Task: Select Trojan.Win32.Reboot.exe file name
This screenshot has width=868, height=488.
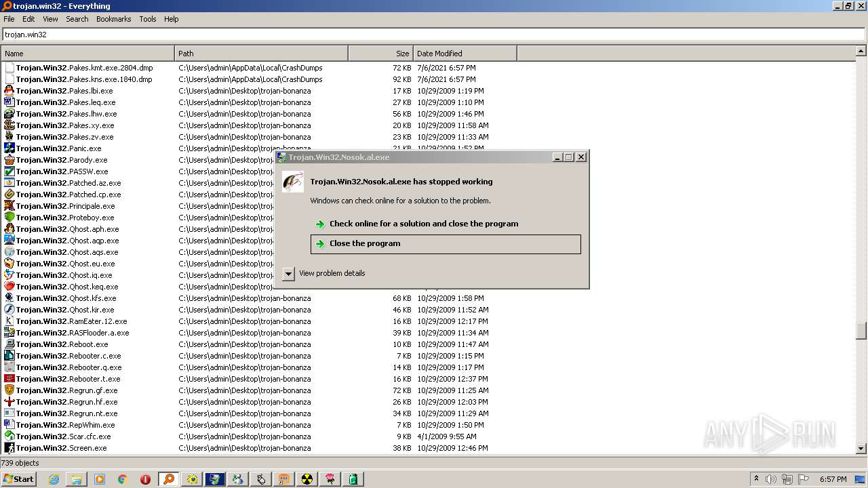Action: 62,344
